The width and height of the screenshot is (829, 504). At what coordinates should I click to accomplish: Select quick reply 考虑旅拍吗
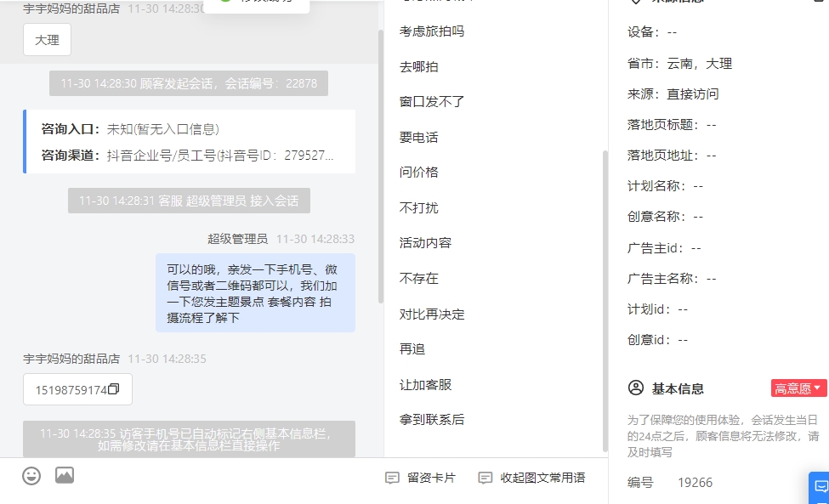(432, 31)
